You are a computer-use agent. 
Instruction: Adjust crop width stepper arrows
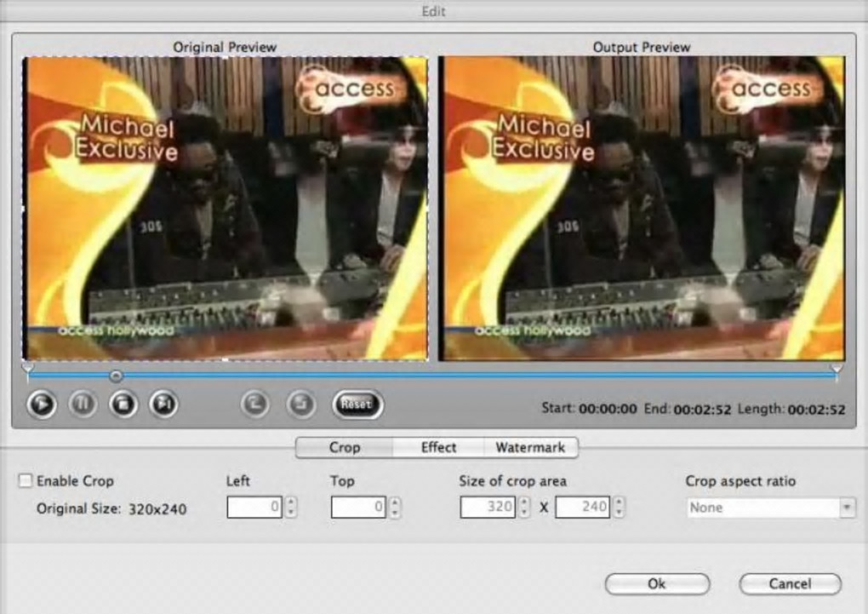coord(525,507)
